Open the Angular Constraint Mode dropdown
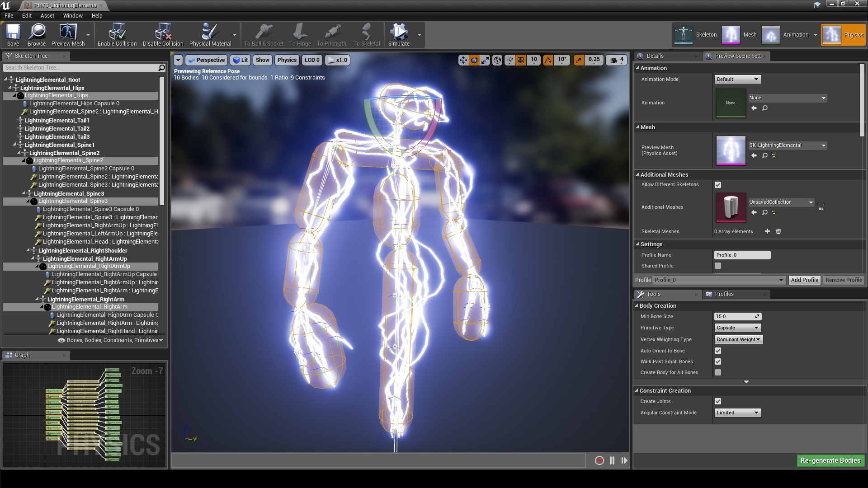This screenshot has width=868, height=488. [x=737, y=412]
